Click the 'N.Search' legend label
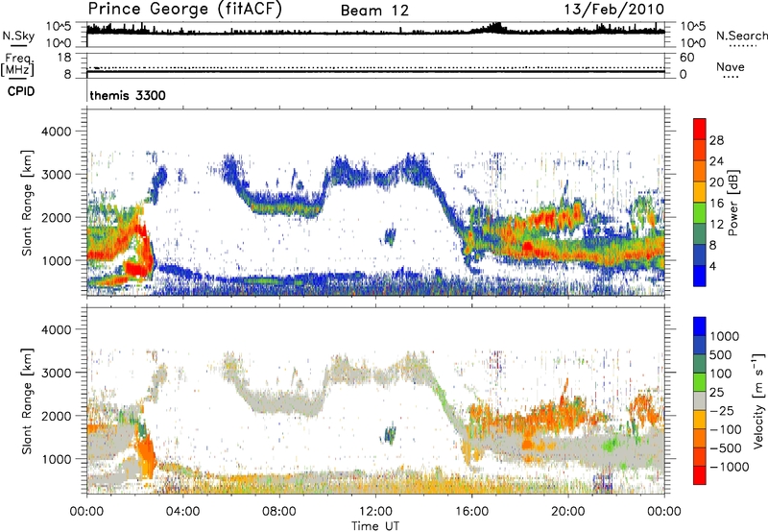This screenshot has width=768, height=532. coord(741,36)
